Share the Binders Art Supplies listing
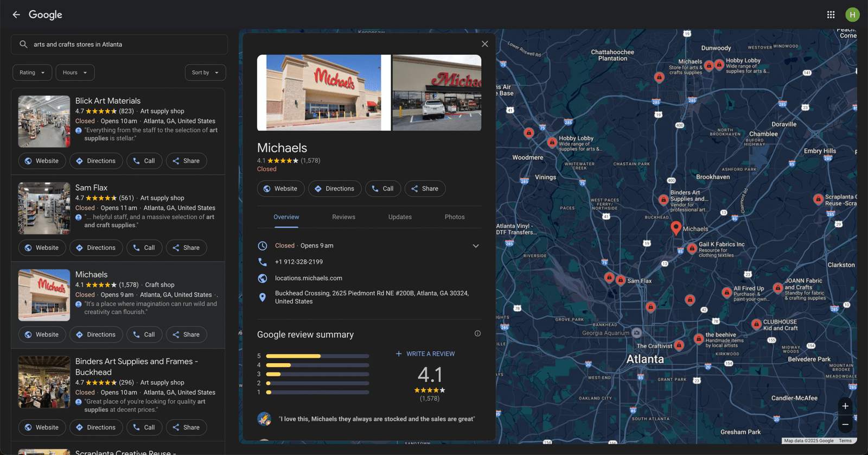The image size is (868, 455). pos(186,427)
